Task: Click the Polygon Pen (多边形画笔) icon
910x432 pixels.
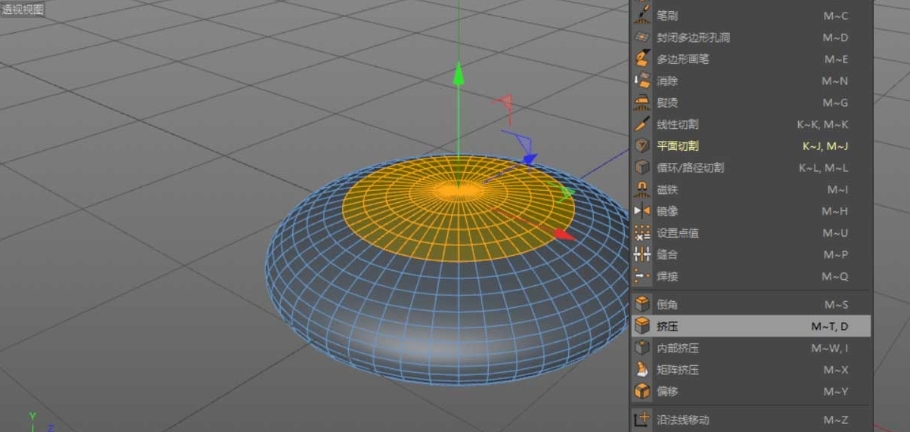Action: [x=642, y=59]
